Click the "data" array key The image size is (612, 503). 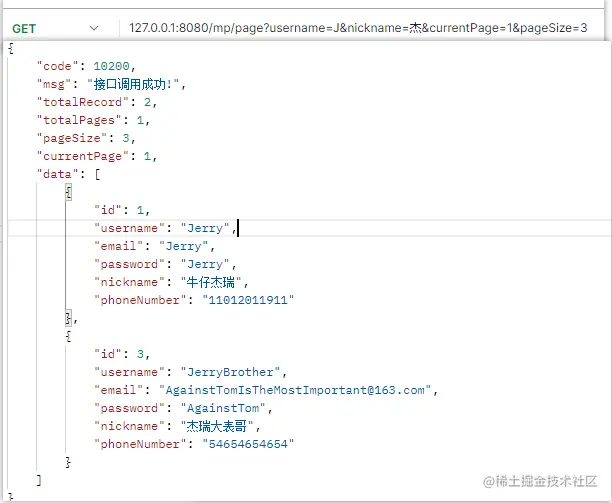pyautogui.click(x=58, y=174)
